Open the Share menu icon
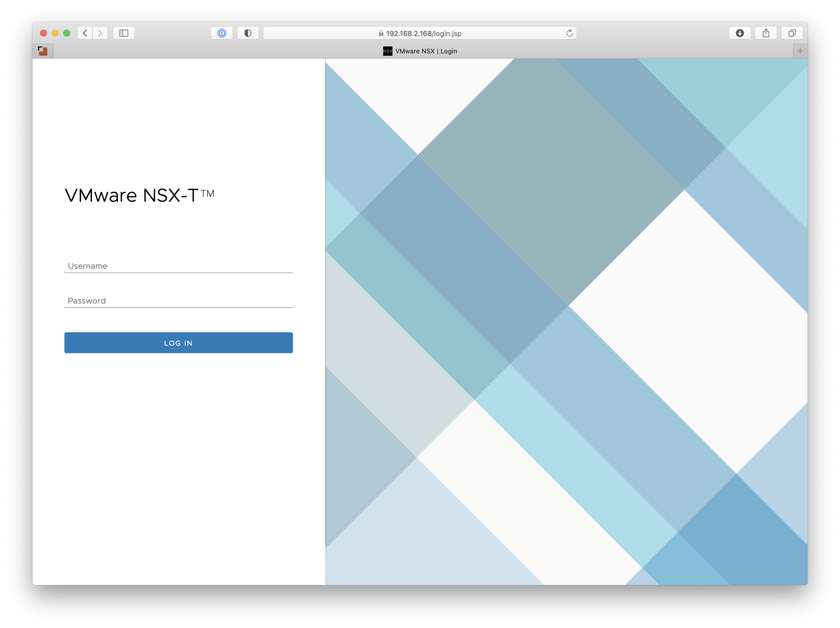The height and width of the screenshot is (628, 840). 766,33
